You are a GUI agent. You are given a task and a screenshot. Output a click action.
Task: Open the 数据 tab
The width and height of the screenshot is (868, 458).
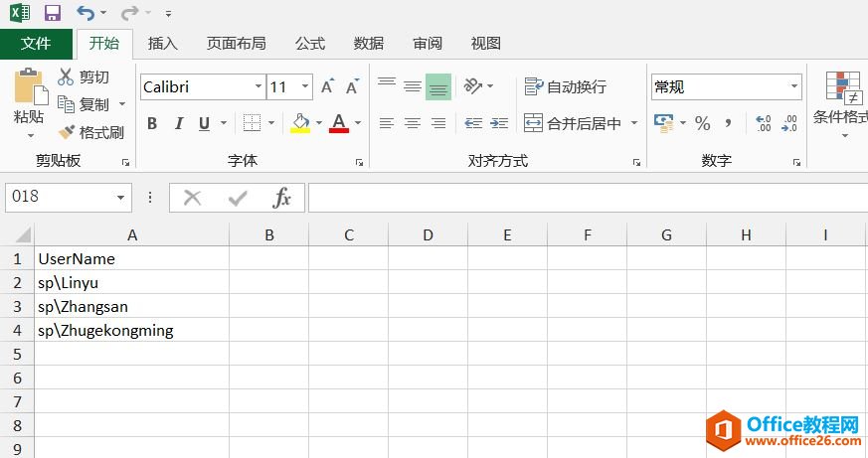(369, 43)
